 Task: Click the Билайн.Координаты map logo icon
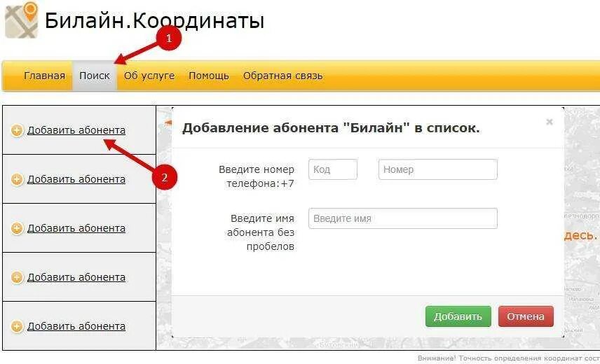point(22,20)
